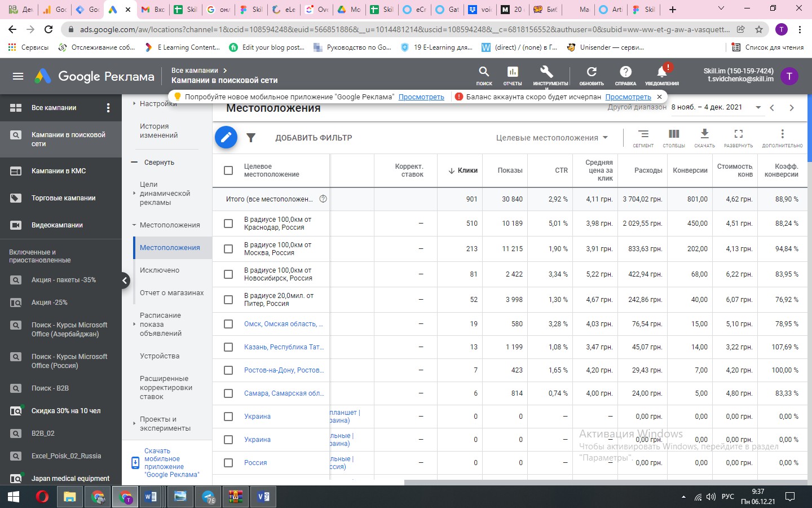
Task: Select Исключено in the side menu
Action: pos(160,270)
